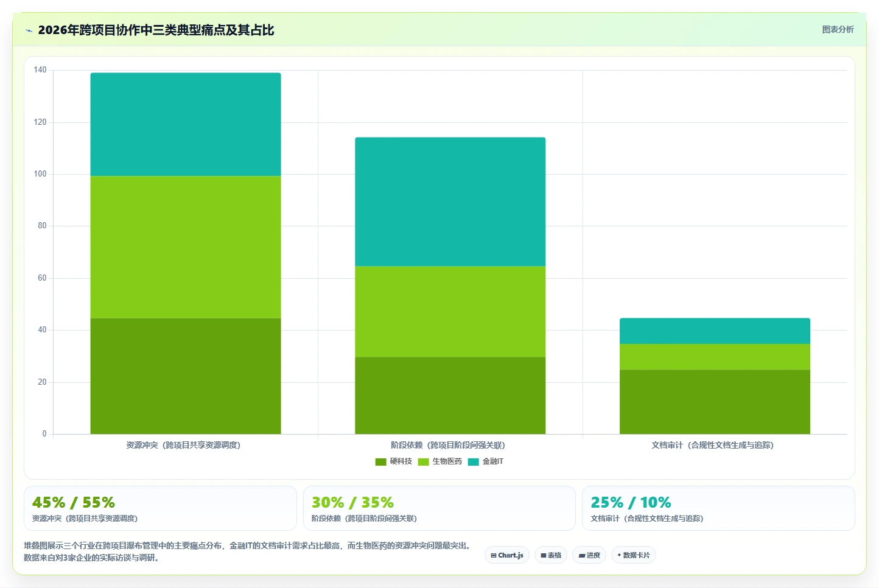Click the 100 y-axis tick label

(40, 174)
